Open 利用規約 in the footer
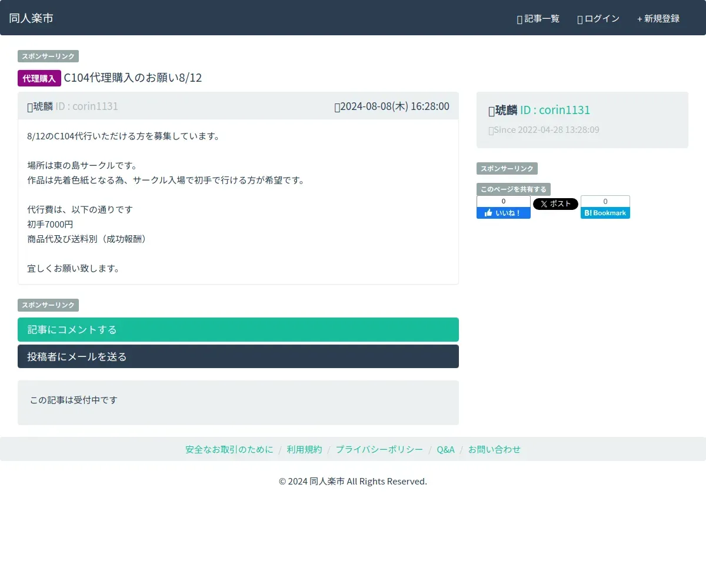The height and width of the screenshot is (588, 706). 305,449
